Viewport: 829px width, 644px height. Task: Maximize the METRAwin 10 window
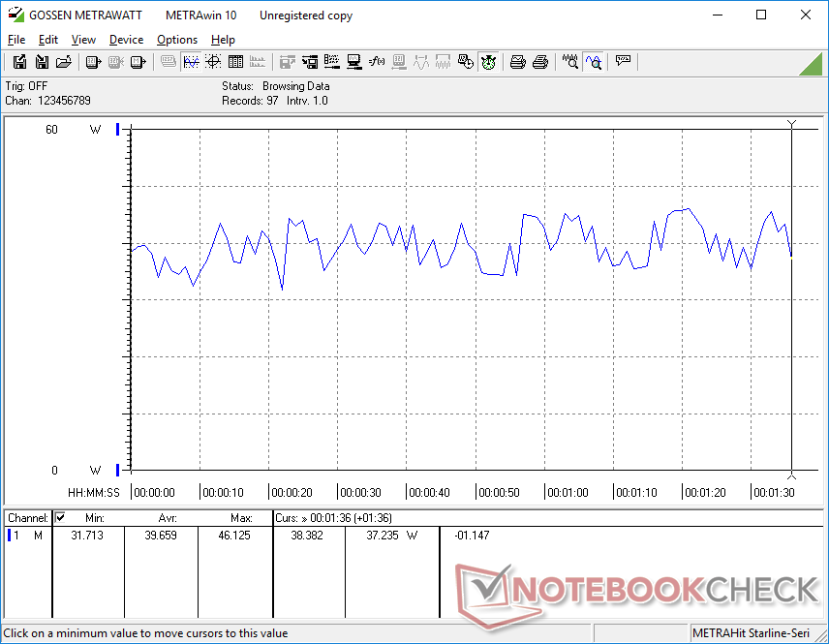[x=761, y=15]
